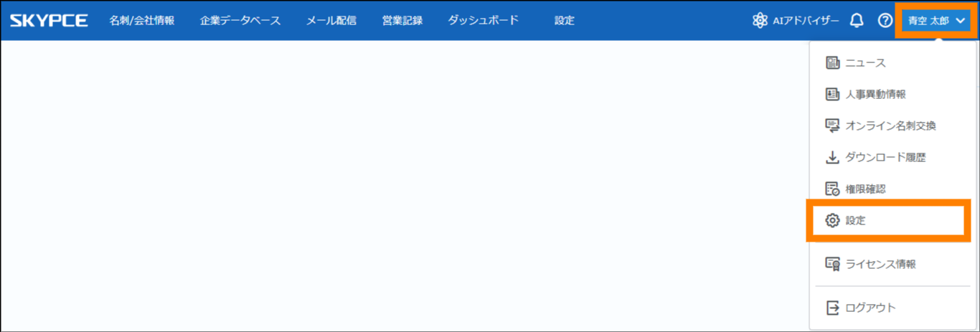Click the gear icon 設定 in user menu
The image size is (980, 332).
(x=832, y=221)
